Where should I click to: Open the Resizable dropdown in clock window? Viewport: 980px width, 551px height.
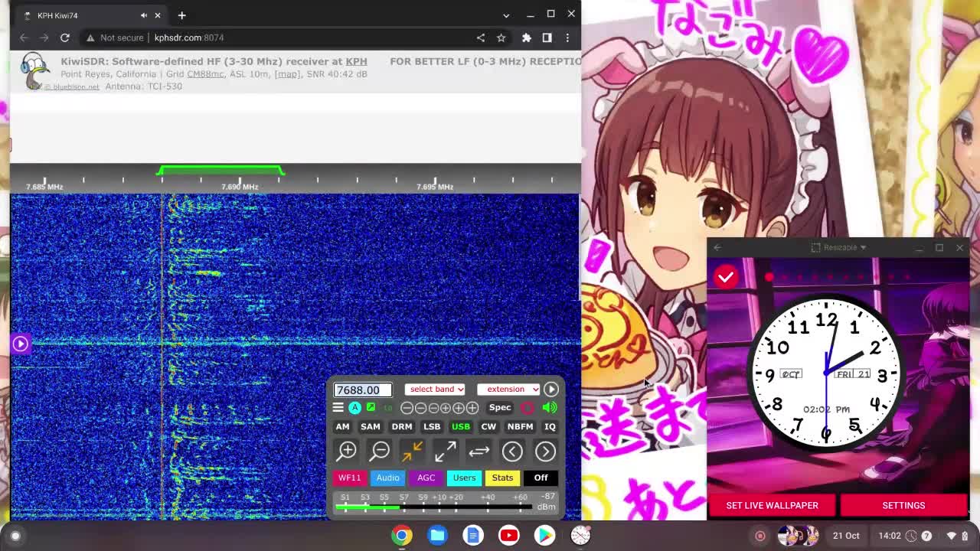pyautogui.click(x=838, y=247)
